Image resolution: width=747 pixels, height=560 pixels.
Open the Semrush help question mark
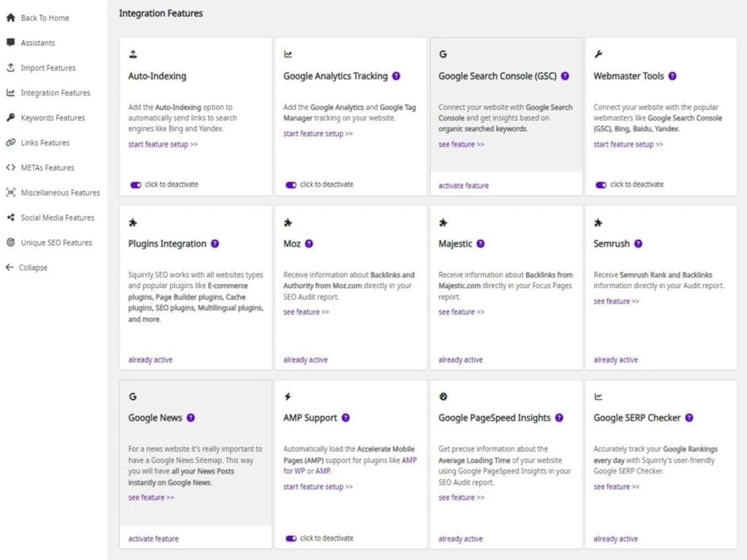click(639, 244)
